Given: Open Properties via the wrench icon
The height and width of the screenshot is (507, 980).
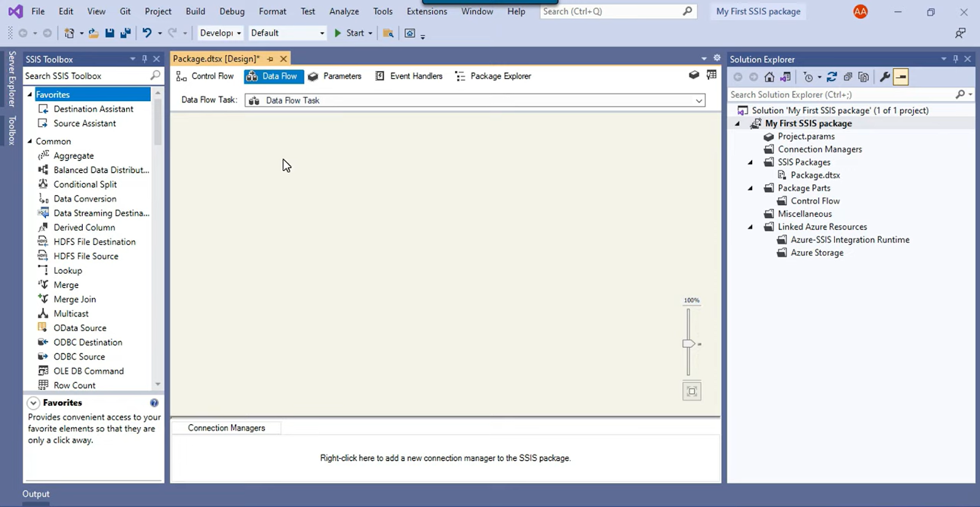Looking at the screenshot, I should [884, 77].
